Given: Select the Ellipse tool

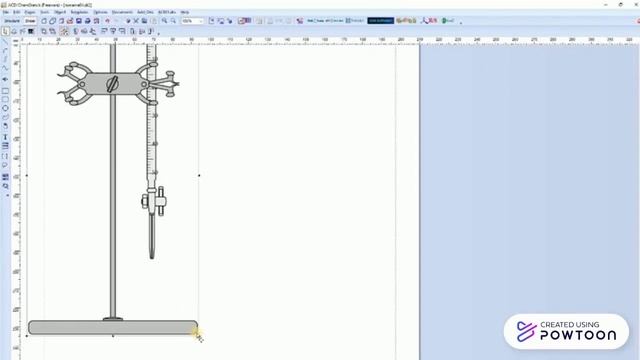Looking at the screenshot, I should click(x=5, y=108).
